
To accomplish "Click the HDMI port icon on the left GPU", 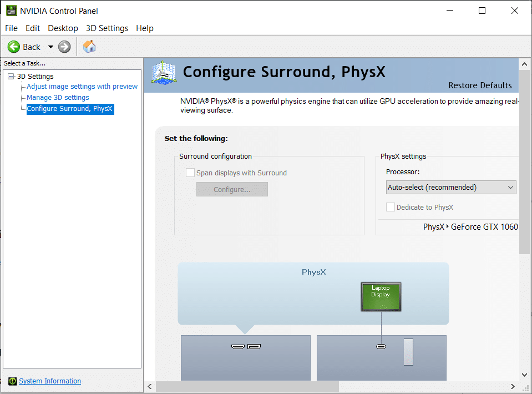I will coord(239,346).
